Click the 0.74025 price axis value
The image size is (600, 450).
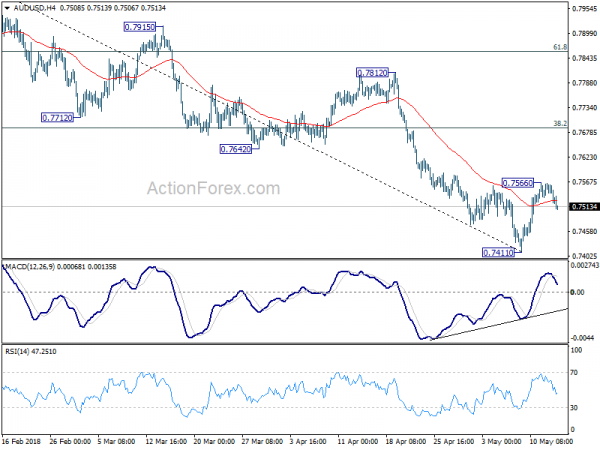click(x=584, y=256)
